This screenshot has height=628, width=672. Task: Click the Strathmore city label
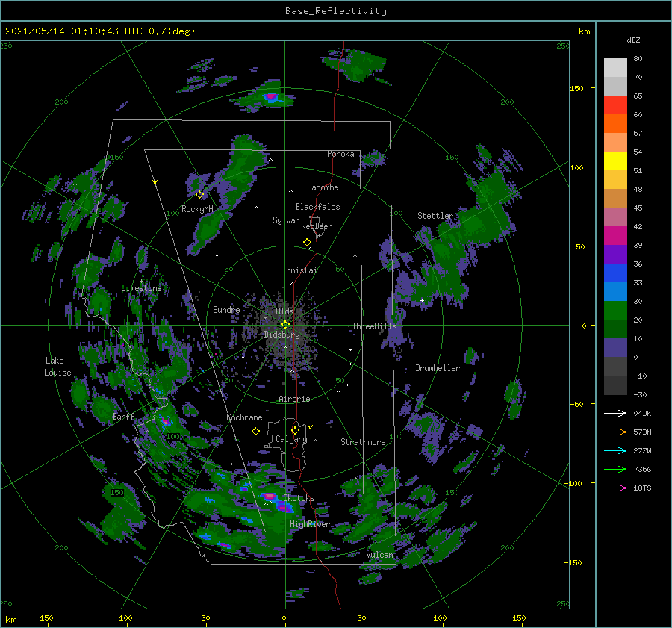[x=363, y=442]
